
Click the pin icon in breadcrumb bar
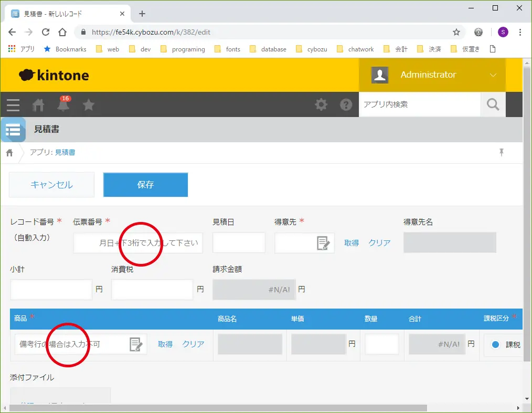(501, 152)
